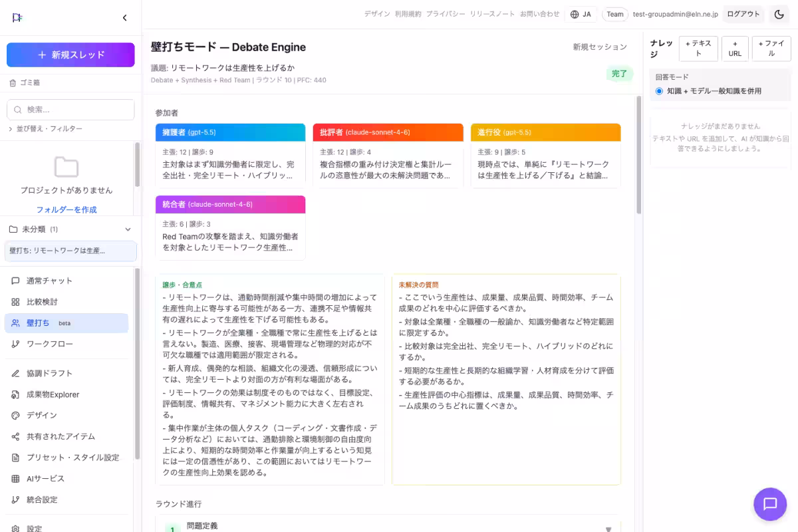Select 知識 + モデル一般知識を併用 radio
Viewport: 798px width, 532px height.
point(659,91)
